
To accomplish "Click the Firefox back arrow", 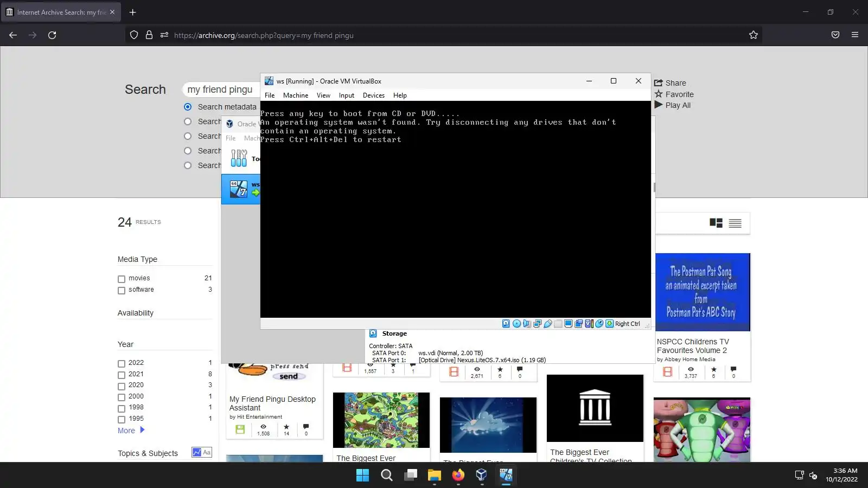I will pos(13,35).
